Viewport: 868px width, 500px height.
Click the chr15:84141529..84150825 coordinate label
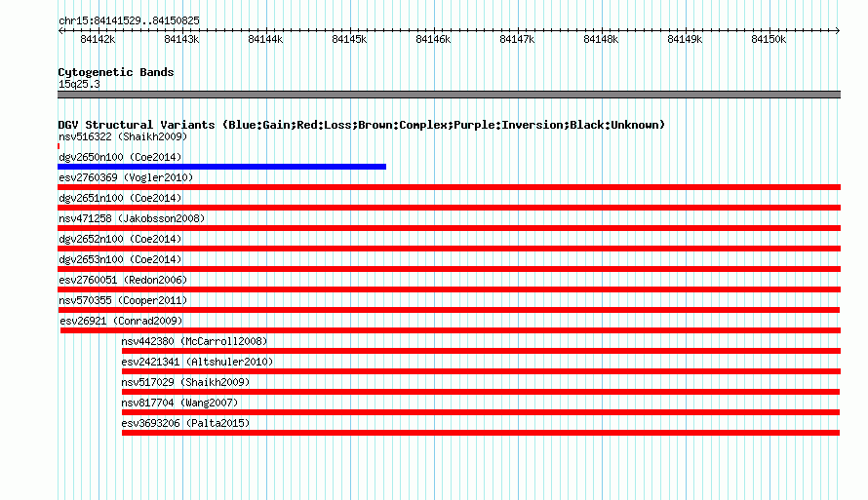pos(129,21)
